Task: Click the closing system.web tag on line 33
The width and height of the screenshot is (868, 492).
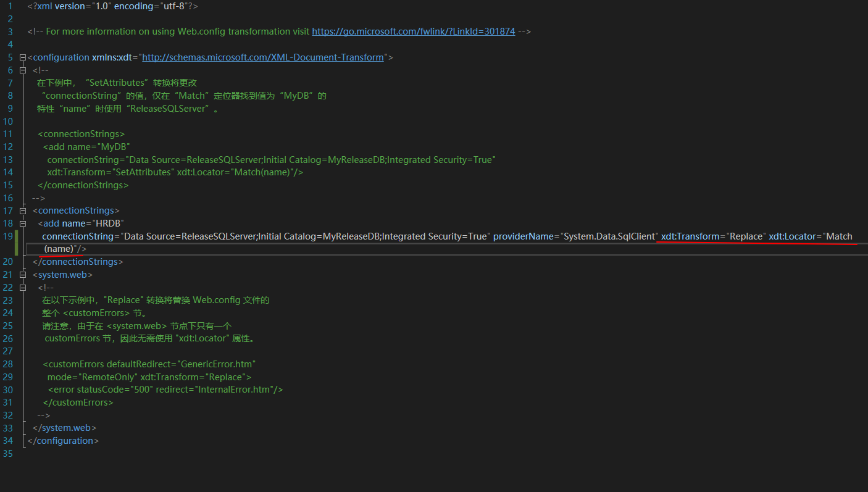Action: point(65,428)
